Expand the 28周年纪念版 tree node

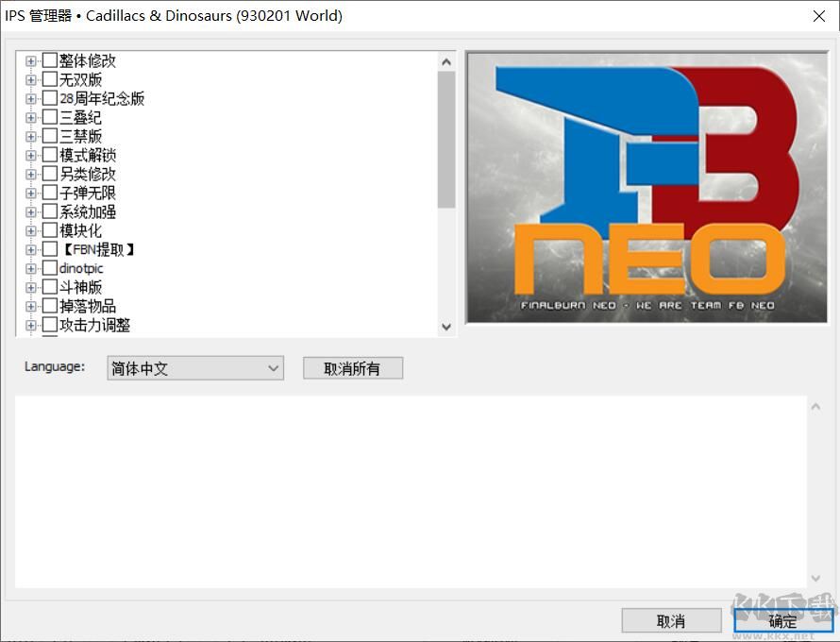[x=30, y=98]
